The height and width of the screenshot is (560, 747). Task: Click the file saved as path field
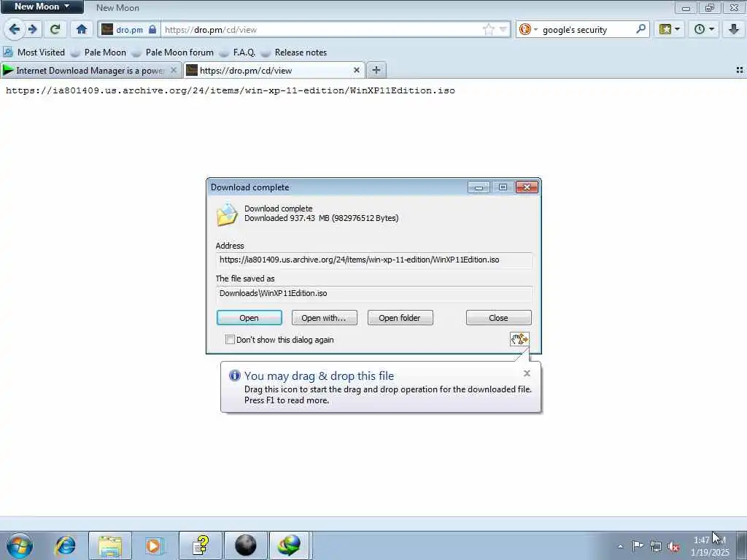374,293
